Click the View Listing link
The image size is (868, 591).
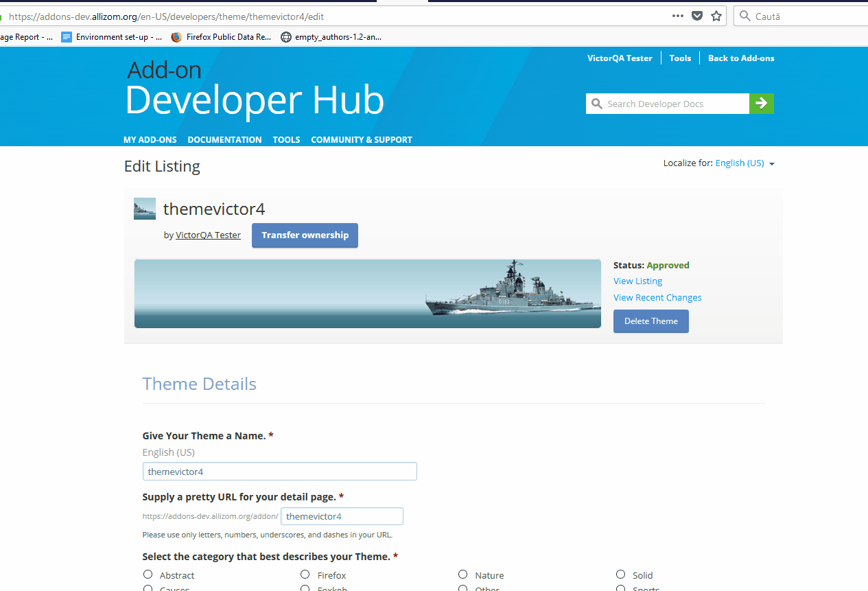[x=637, y=281]
